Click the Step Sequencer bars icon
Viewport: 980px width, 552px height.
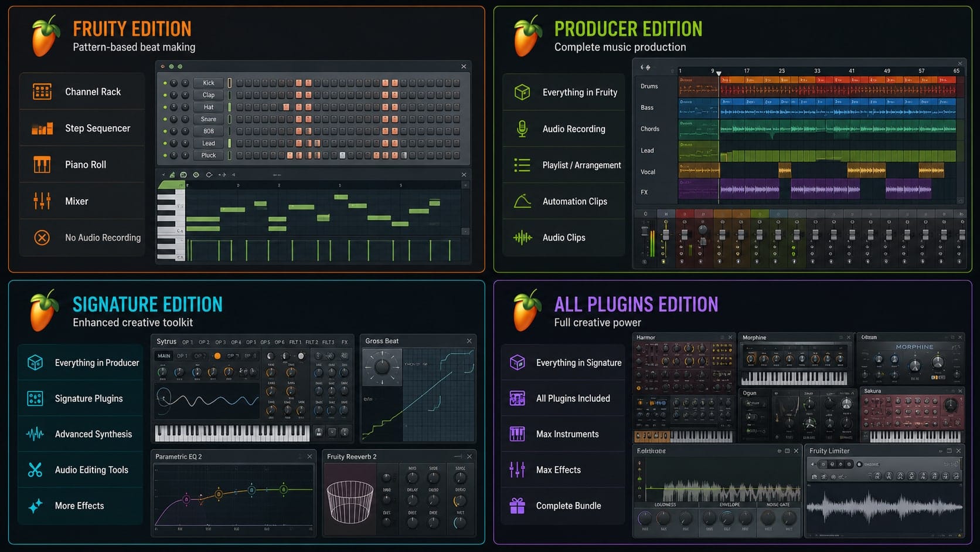(42, 128)
